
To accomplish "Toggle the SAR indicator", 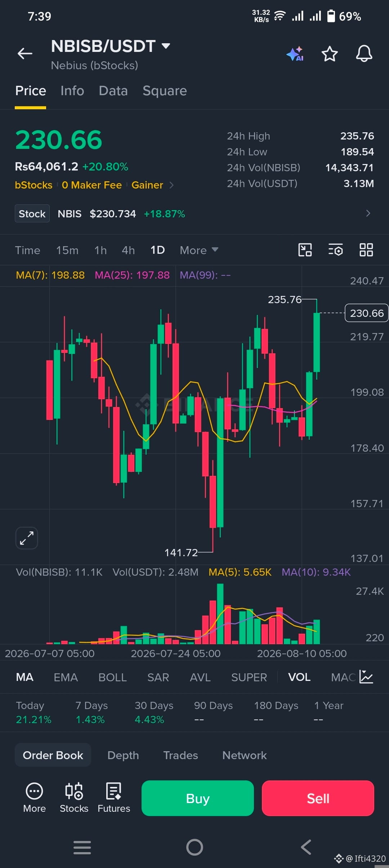I will click(x=158, y=677).
